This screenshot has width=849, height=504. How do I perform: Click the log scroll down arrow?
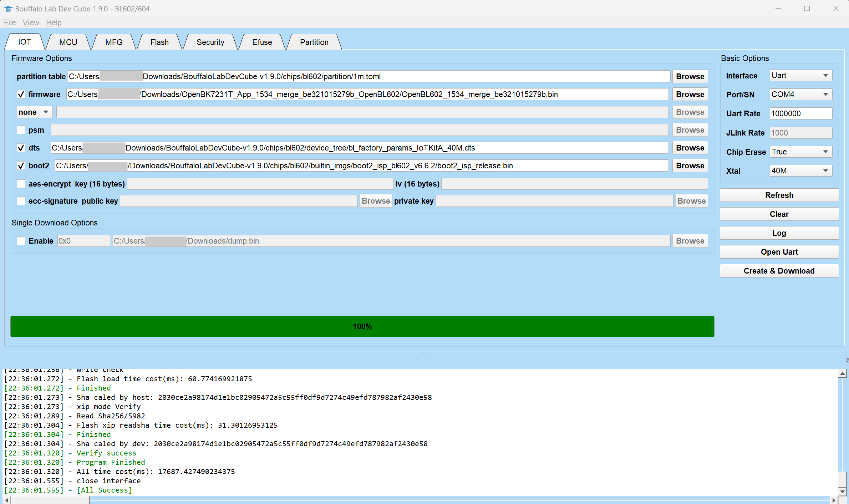pos(842,491)
